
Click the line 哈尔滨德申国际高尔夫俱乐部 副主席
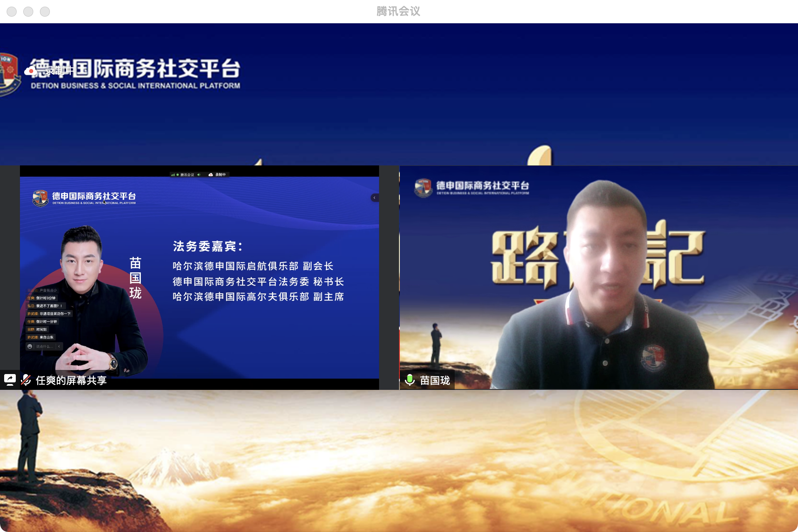click(258, 297)
